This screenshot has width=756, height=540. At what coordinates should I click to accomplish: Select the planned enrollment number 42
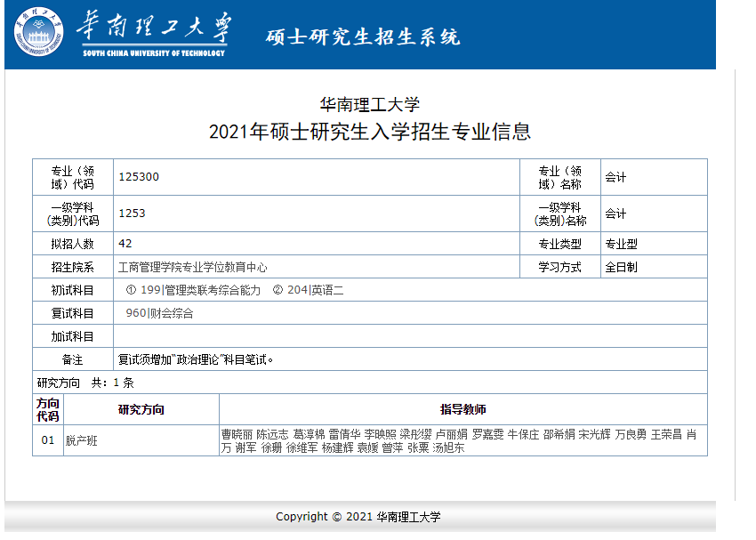tap(125, 244)
